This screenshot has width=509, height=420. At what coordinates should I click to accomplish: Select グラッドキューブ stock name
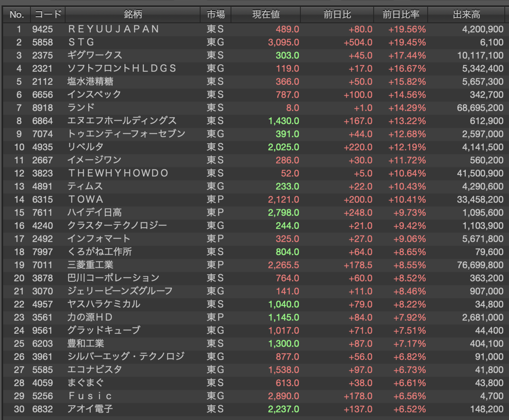pyautogui.click(x=103, y=330)
